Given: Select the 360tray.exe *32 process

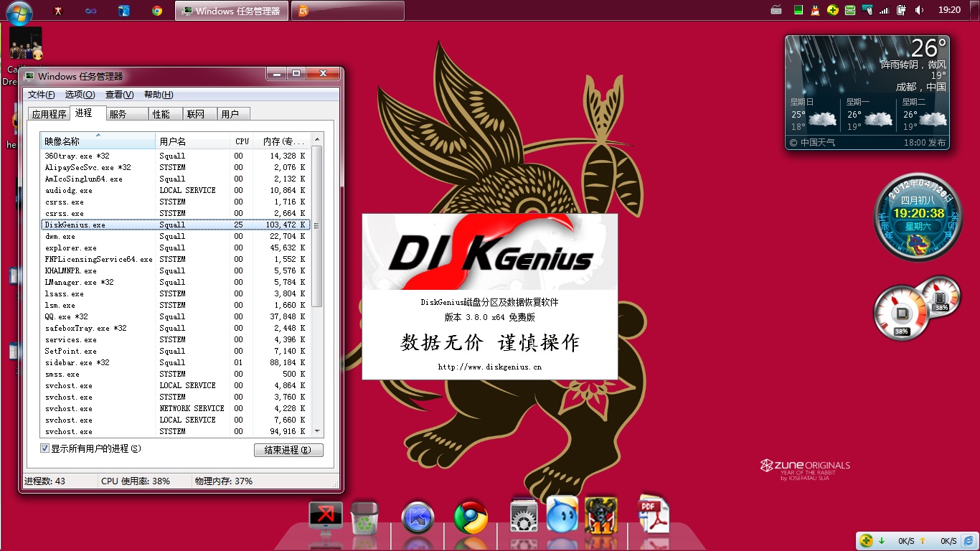Looking at the screenshot, I should 176,156.
